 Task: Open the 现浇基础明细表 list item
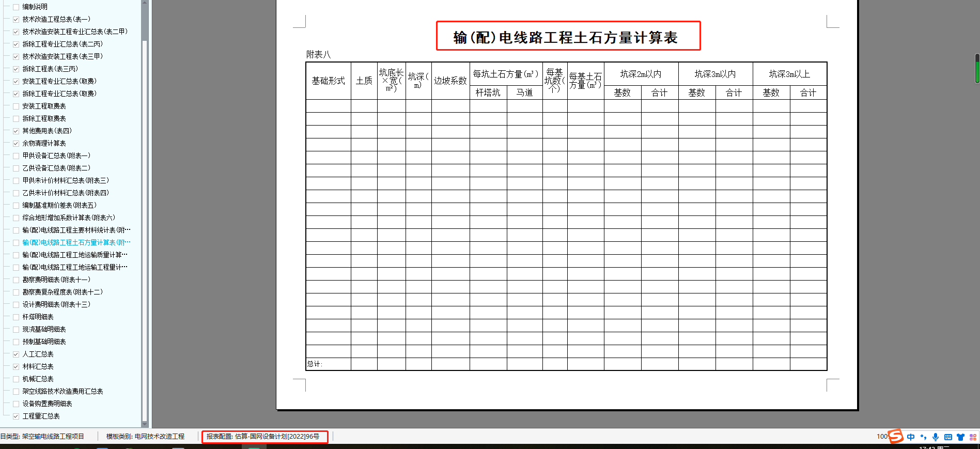44,329
